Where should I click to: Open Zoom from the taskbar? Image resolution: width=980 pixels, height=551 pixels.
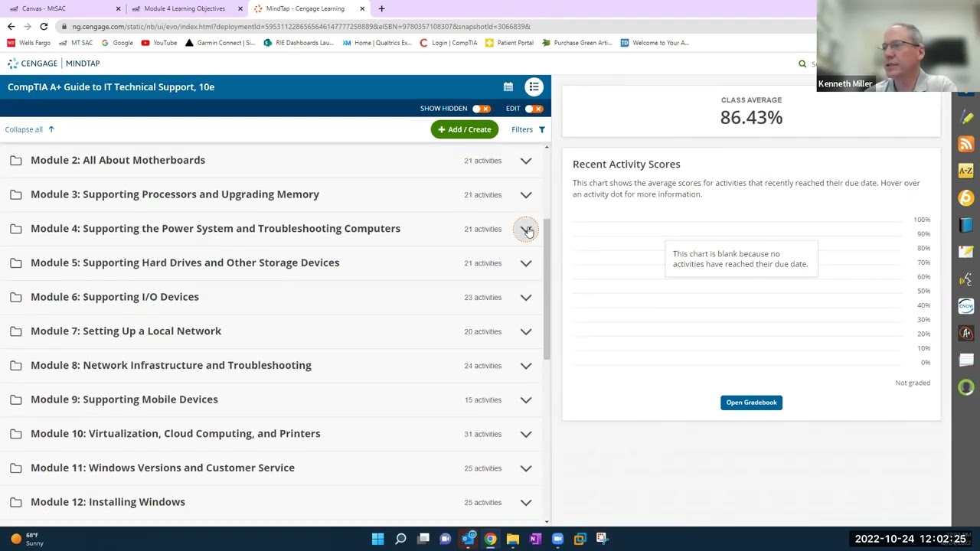point(557,539)
